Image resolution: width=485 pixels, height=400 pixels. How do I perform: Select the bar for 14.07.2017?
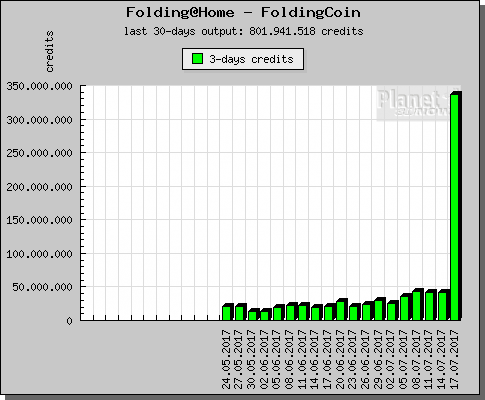click(x=443, y=305)
